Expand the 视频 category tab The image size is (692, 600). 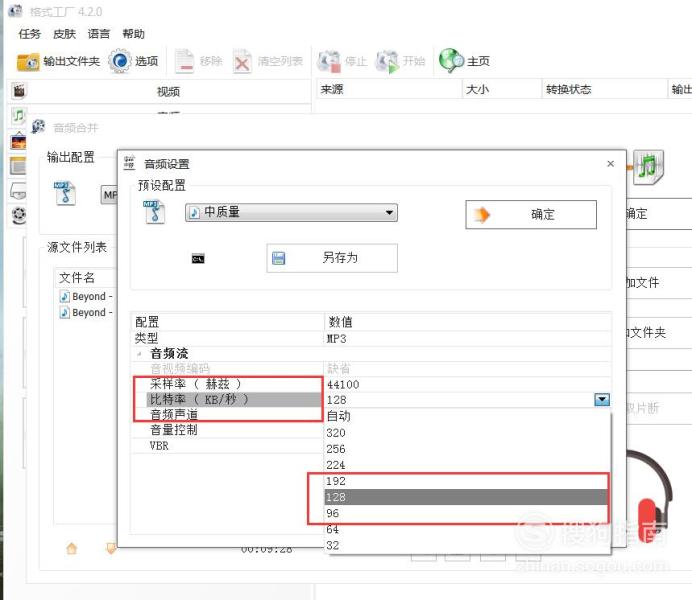168,92
